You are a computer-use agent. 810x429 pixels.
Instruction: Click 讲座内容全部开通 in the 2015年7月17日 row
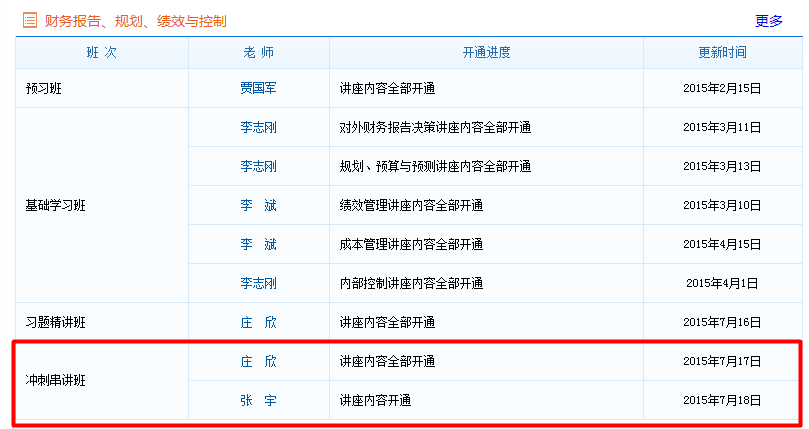coord(387,361)
